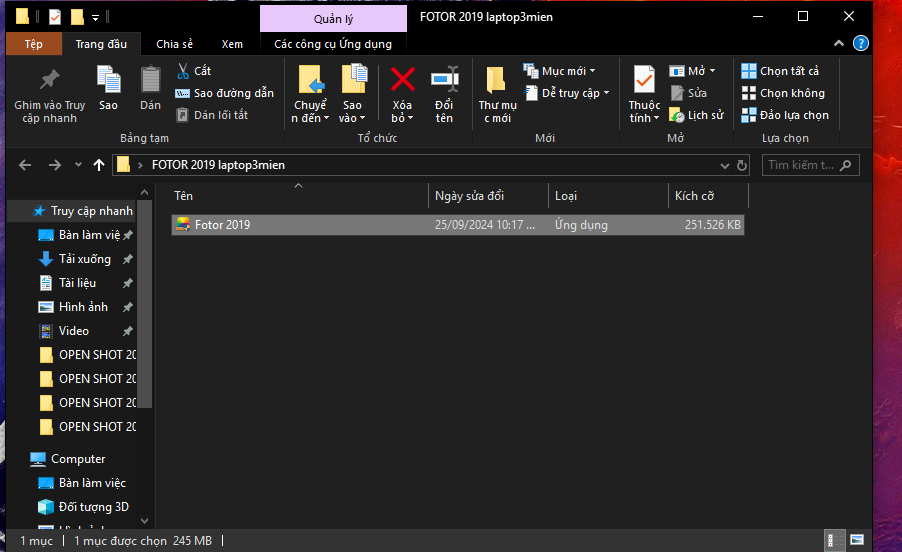This screenshot has width=902, height=552.
Task: Click the file size 251.526 KB
Action: [x=713, y=225]
